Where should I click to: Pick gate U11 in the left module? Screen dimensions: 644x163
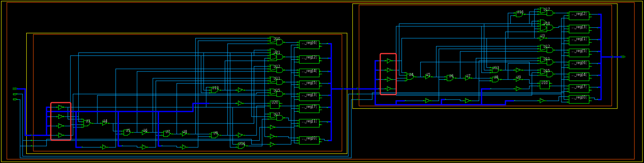(276, 81)
